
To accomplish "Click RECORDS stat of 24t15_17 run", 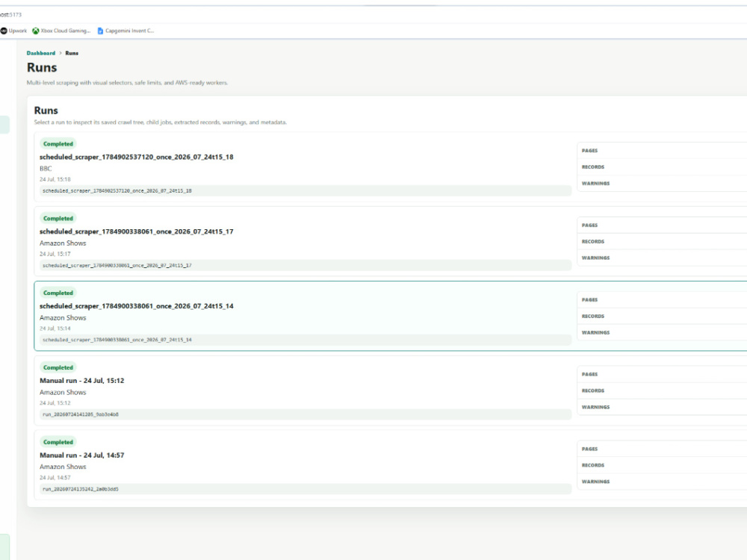I will (x=662, y=242).
